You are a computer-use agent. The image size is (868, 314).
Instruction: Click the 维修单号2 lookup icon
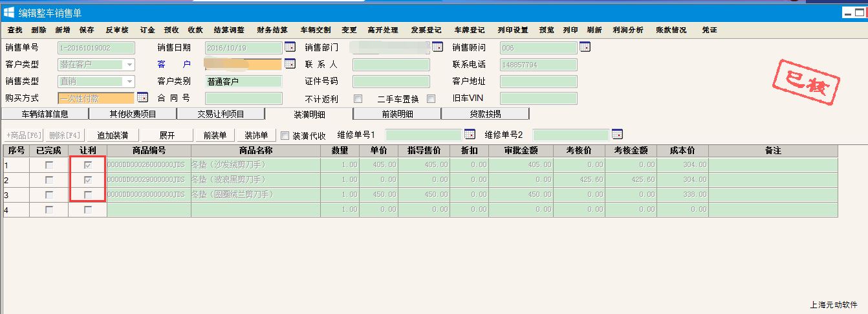tap(617, 135)
